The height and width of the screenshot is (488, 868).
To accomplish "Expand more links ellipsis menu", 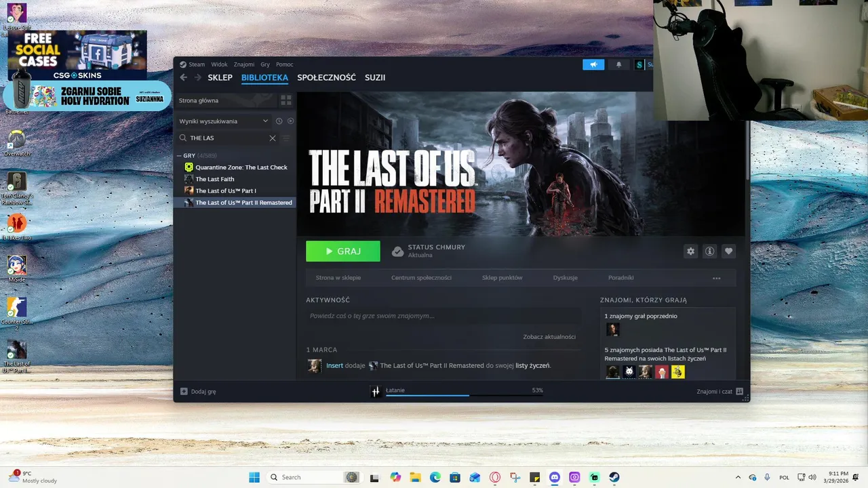I will 716,278.
